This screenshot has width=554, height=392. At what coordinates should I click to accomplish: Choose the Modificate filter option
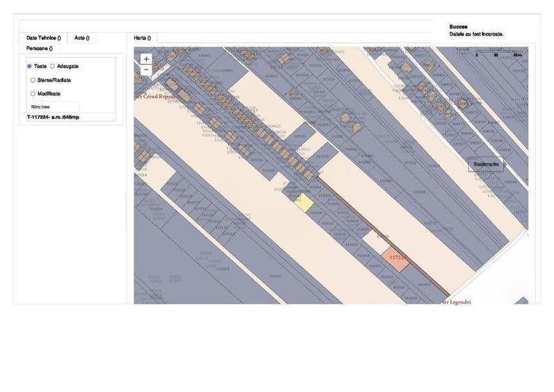(x=33, y=94)
